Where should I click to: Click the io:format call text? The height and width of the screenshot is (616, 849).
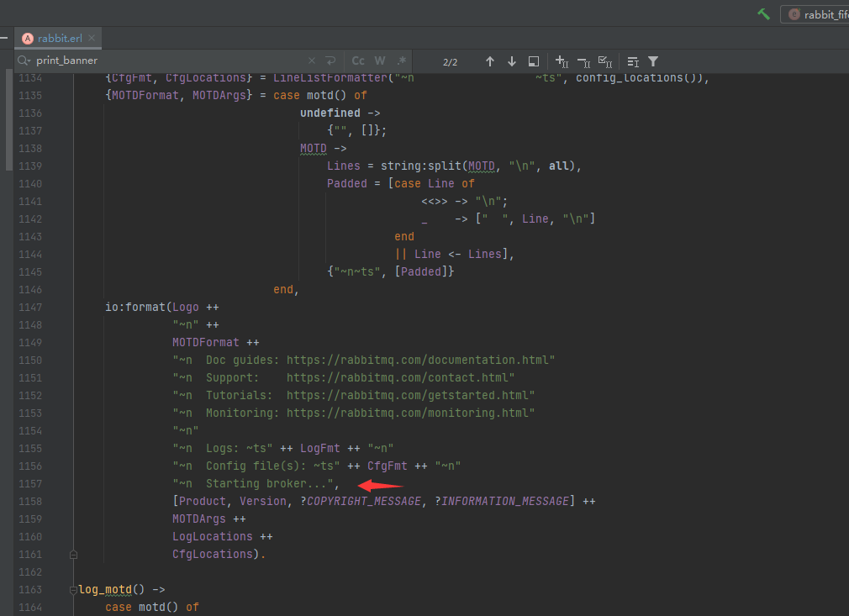pos(134,307)
